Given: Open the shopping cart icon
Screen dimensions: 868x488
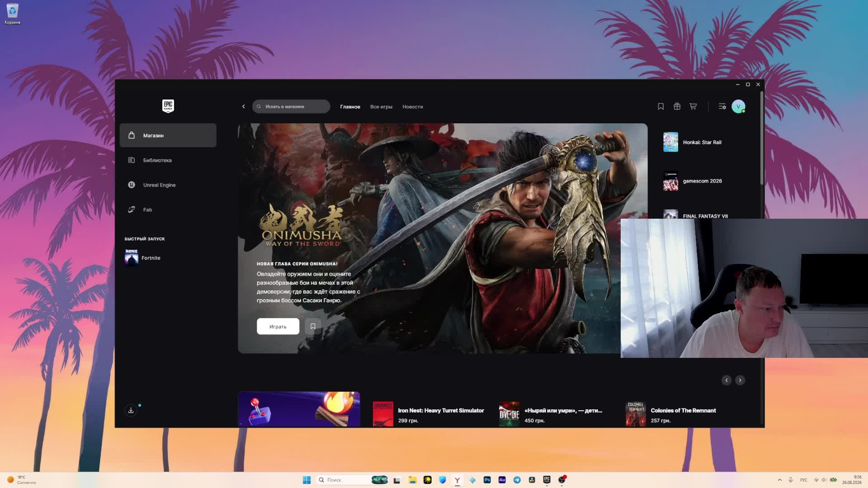Looking at the screenshot, I should point(693,107).
